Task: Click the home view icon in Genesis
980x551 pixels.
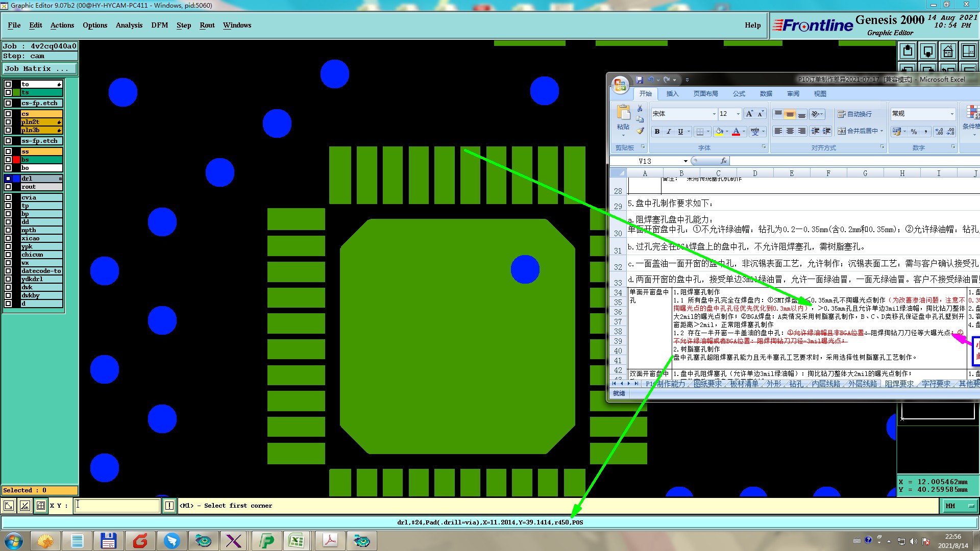Action: [x=948, y=51]
